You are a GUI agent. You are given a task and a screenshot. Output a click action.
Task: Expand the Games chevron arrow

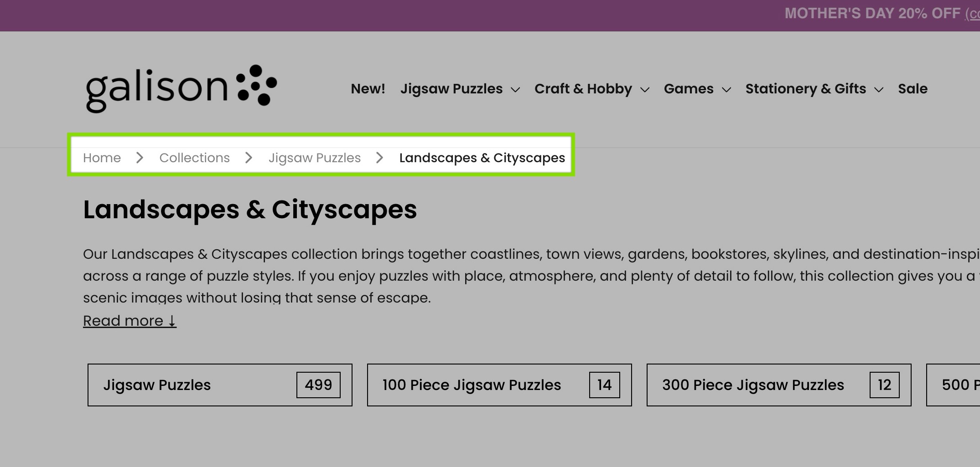(x=726, y=90)
